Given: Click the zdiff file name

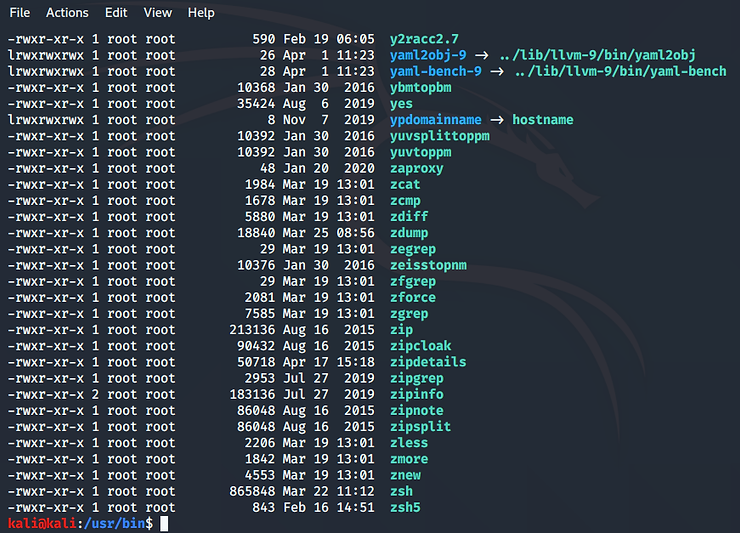Looking at the screenshot, I should pyautogui.click(x=409, y=217).
